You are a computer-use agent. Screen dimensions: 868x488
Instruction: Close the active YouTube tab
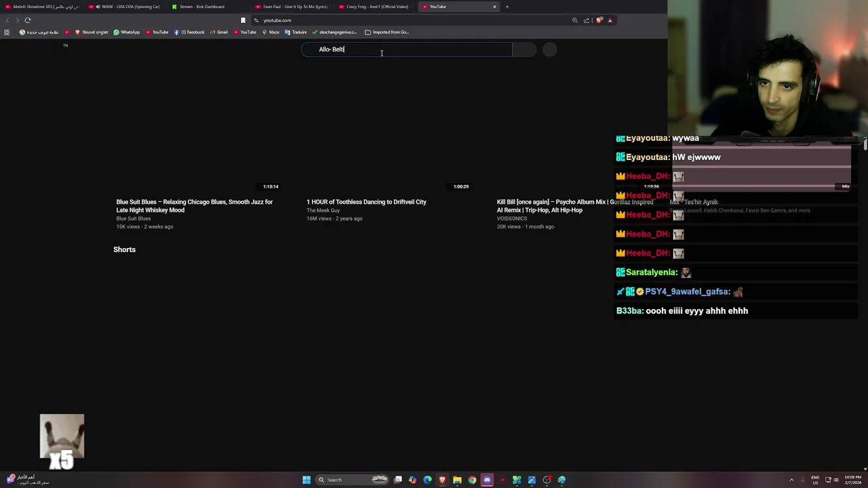click(494, 7)
